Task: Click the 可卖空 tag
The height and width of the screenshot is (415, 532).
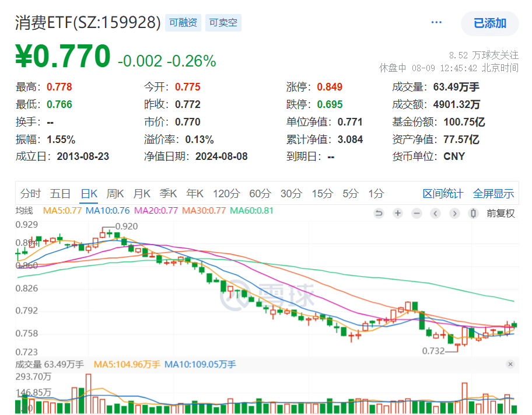Action: coord(223,23)
